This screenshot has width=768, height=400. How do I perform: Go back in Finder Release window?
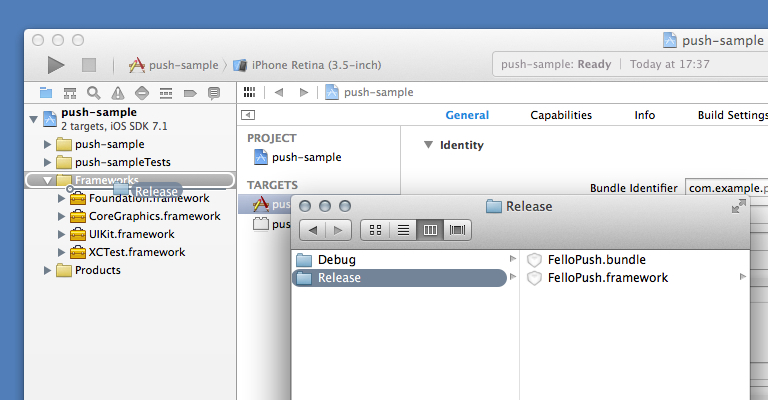312,230
